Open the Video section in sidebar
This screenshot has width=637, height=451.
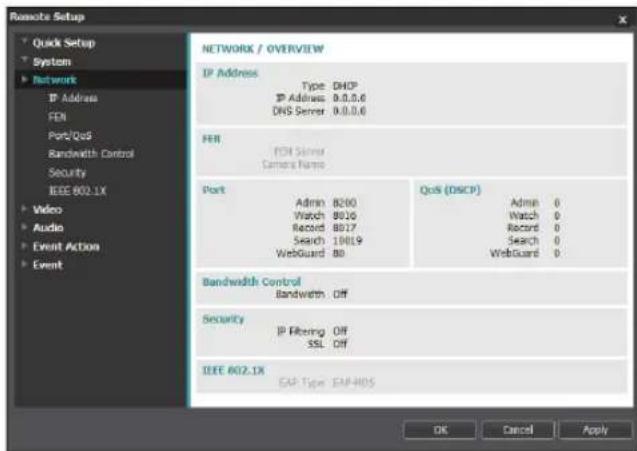(x=48, y=210)
